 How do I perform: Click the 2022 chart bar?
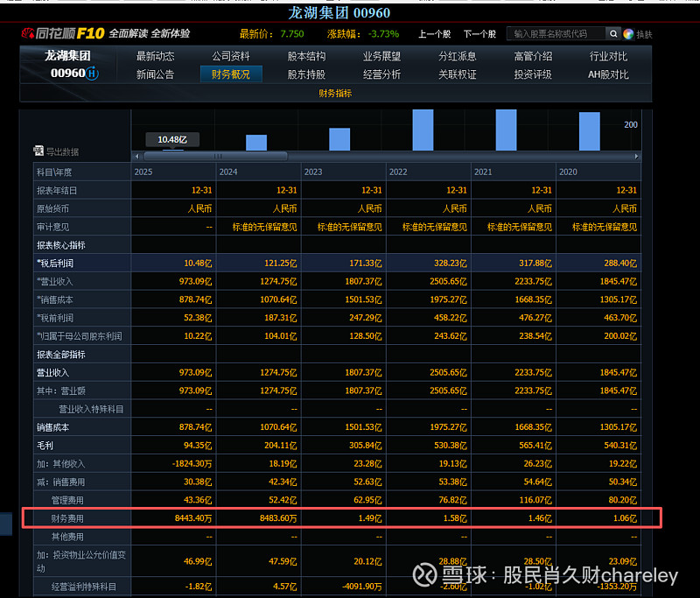click(423, 130)
